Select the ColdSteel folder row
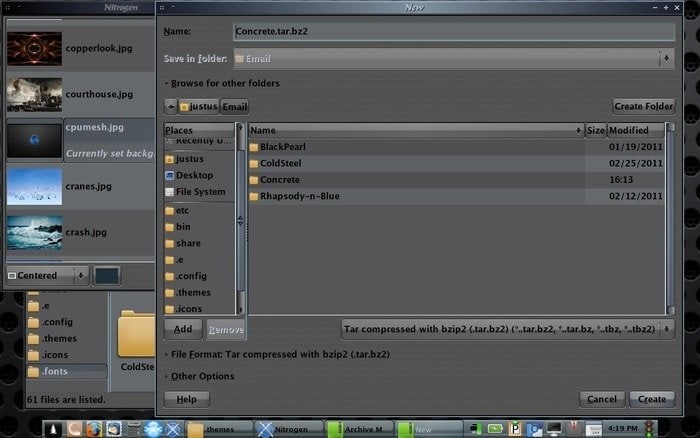700x438 pixels. [456, 163]
